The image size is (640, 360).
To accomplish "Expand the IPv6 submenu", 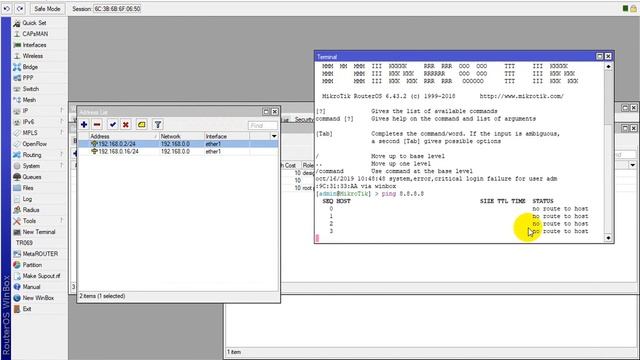I will pyautogui.click(x=28, y=122).
